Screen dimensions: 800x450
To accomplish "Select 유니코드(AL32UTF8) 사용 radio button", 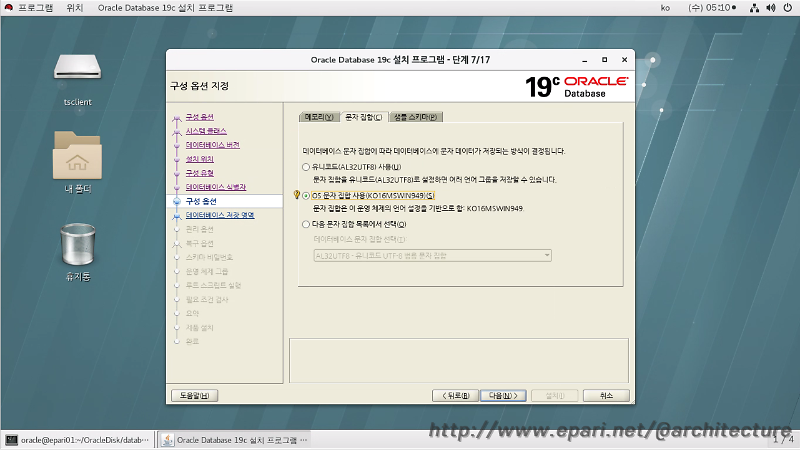I will point(306,167).
